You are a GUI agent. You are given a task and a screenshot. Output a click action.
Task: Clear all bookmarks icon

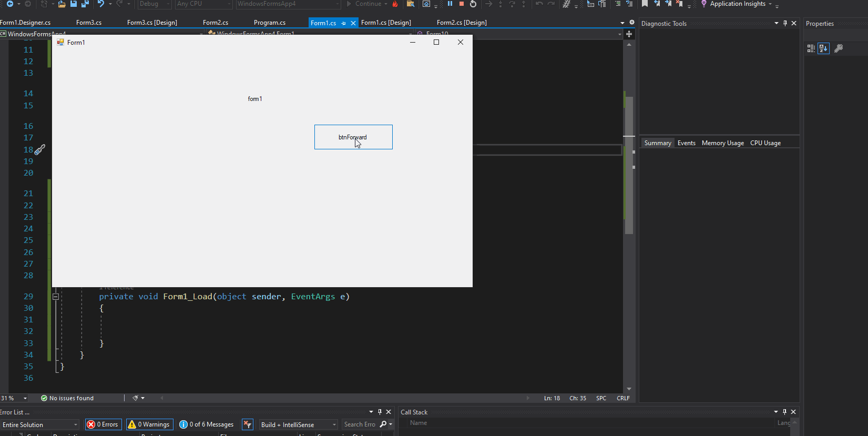[x=679, y=4]
